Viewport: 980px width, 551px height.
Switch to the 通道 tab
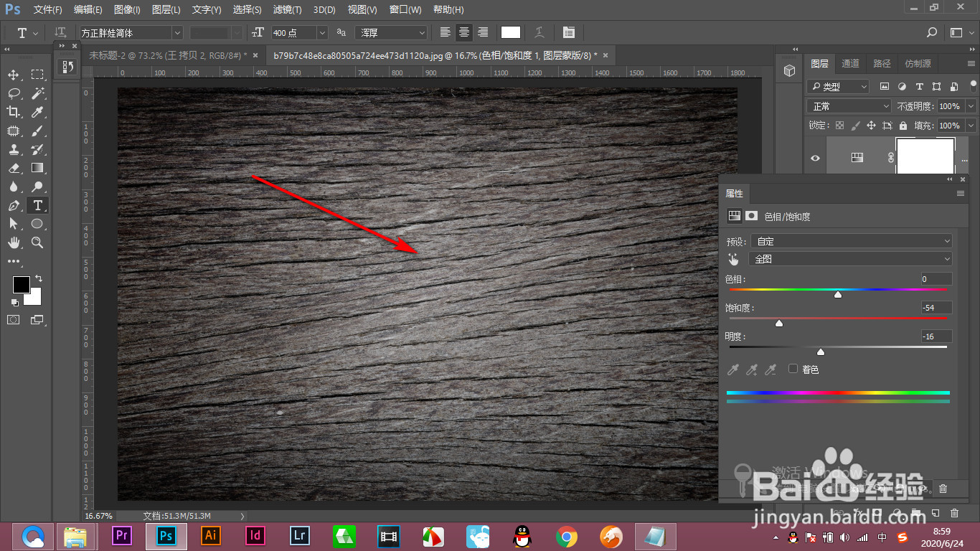(851, 64)
